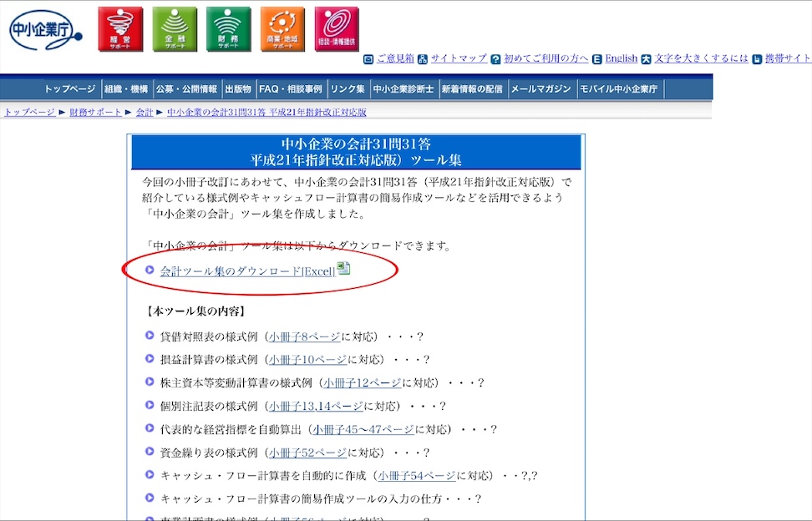
Task: Open FAQ・相談事例 in the navigation bar
Action: [290, 89]
